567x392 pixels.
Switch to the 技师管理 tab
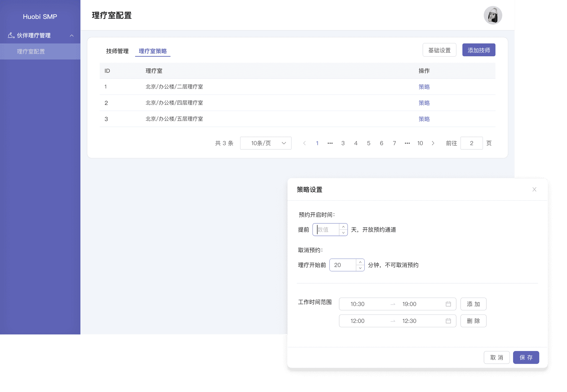(117, 51)
